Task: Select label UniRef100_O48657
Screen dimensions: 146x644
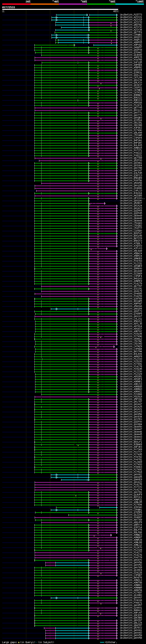Action: (x=131, y=48)
